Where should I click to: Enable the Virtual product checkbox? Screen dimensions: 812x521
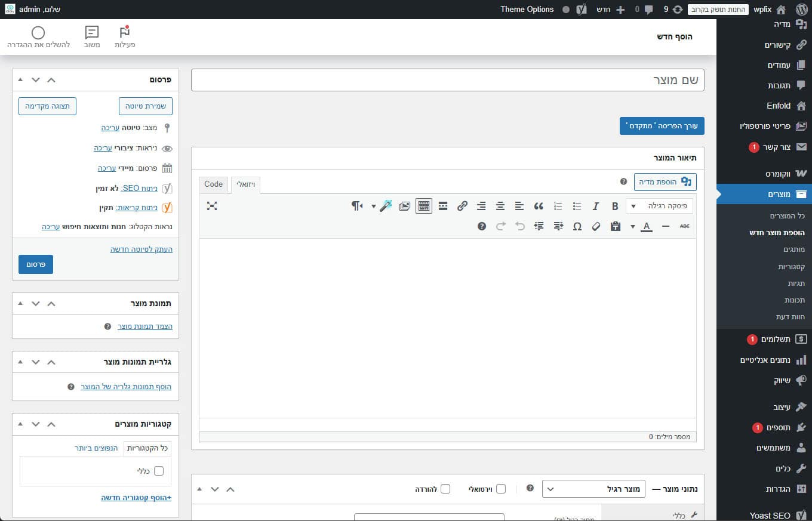[x=501, y=489]
